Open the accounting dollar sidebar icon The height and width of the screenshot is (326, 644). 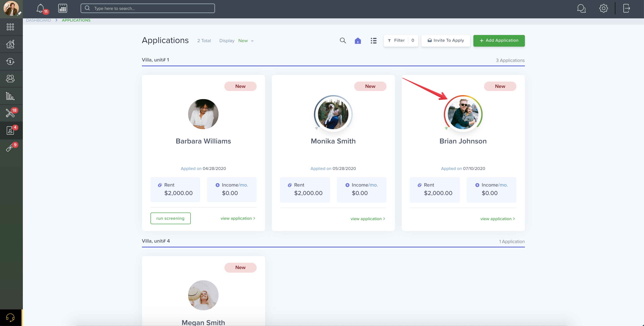tap(10, 61)
